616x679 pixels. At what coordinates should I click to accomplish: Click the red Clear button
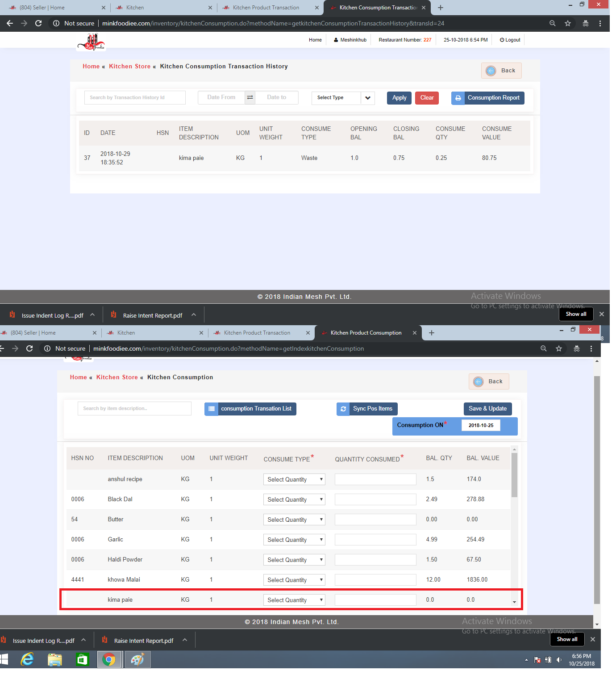pyautogui.click(x=427, y=98)
